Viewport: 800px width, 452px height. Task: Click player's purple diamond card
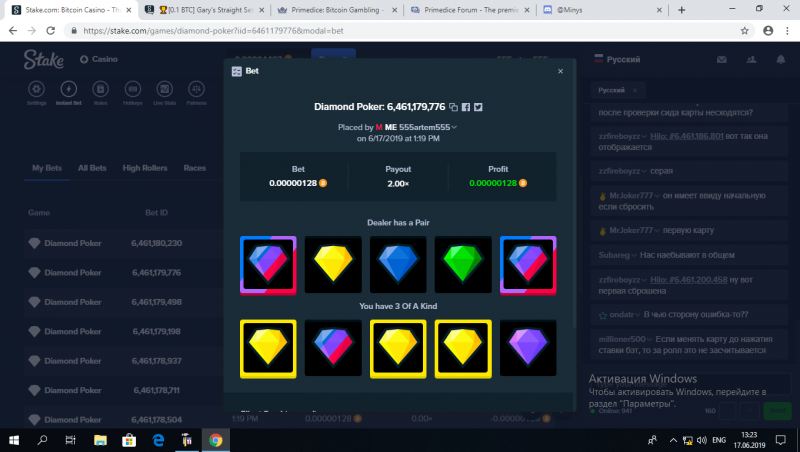[528, 348]
